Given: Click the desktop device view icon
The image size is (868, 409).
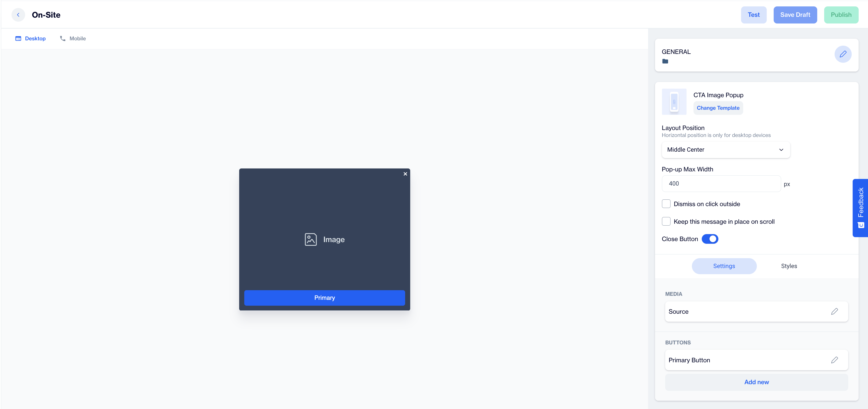Looking at the screenshot, I should coord(18,39).
